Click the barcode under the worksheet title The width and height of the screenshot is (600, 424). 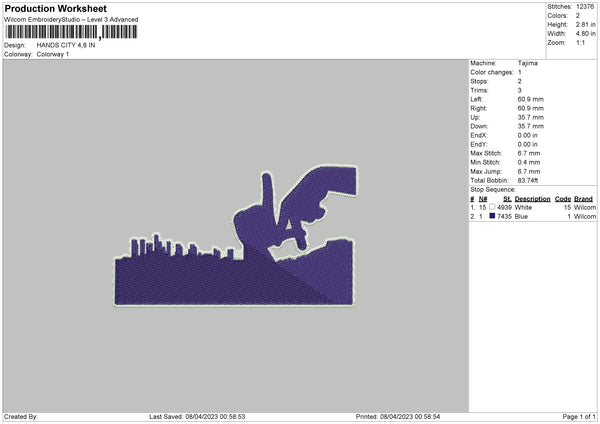pyautogui.click(x=71, y=32)
